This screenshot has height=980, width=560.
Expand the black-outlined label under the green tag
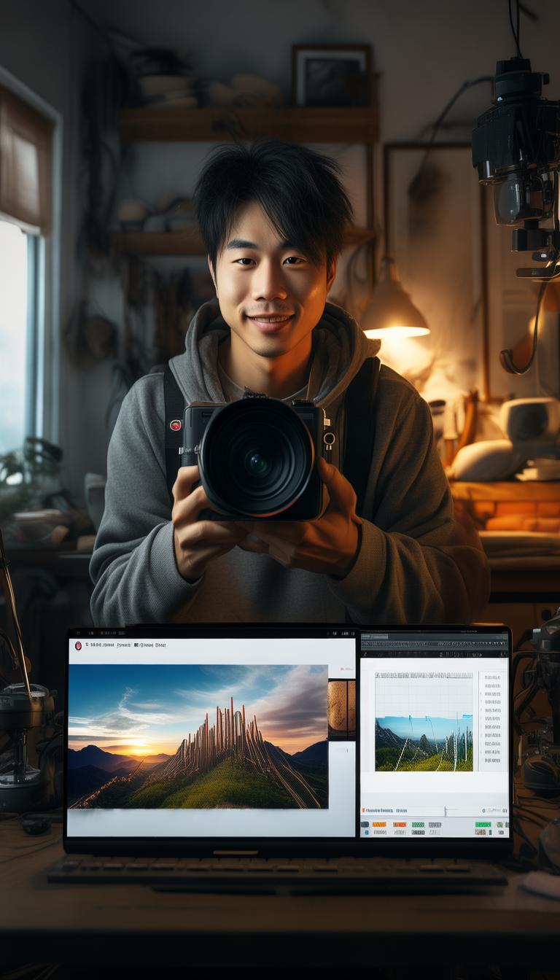tap(418, 832)
